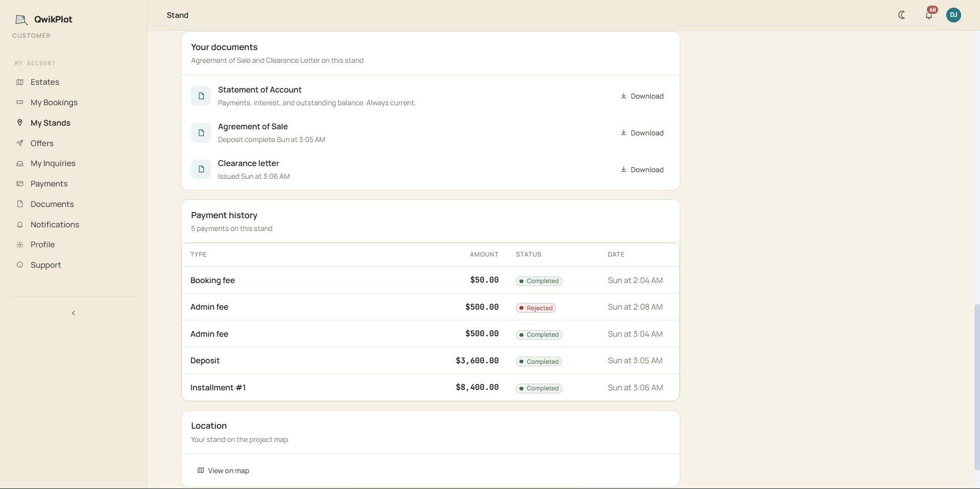This screenshot has width=980, height=489.
Task: Download the Clearance letter
Action: point(642,170)
